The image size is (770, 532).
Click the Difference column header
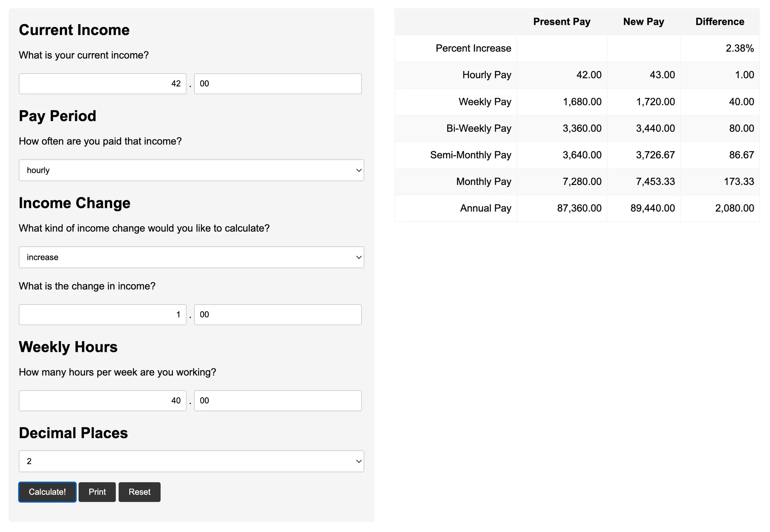(x=720, y=22)
